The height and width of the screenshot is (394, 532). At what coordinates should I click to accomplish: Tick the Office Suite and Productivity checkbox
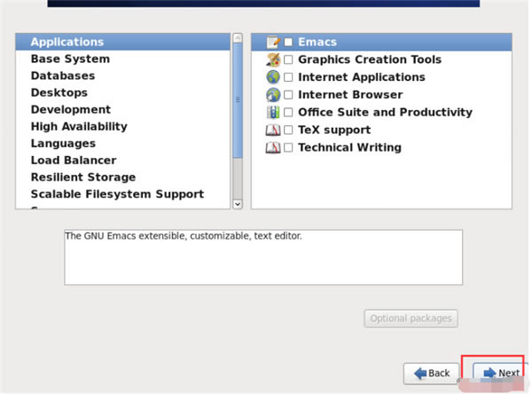click(288, 113)
